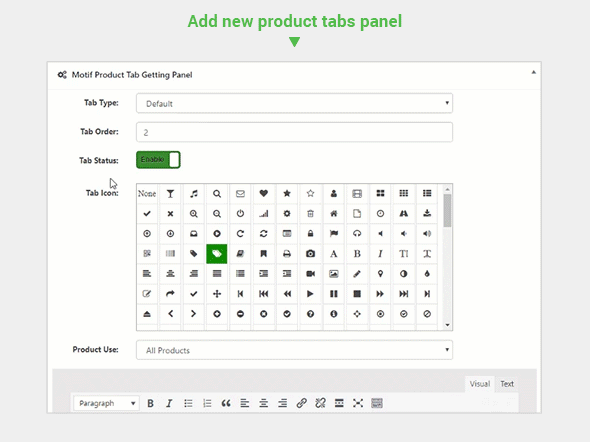Enter fullscreen distraction-free mode
590x442 pixels.
[x=358, y=403]
